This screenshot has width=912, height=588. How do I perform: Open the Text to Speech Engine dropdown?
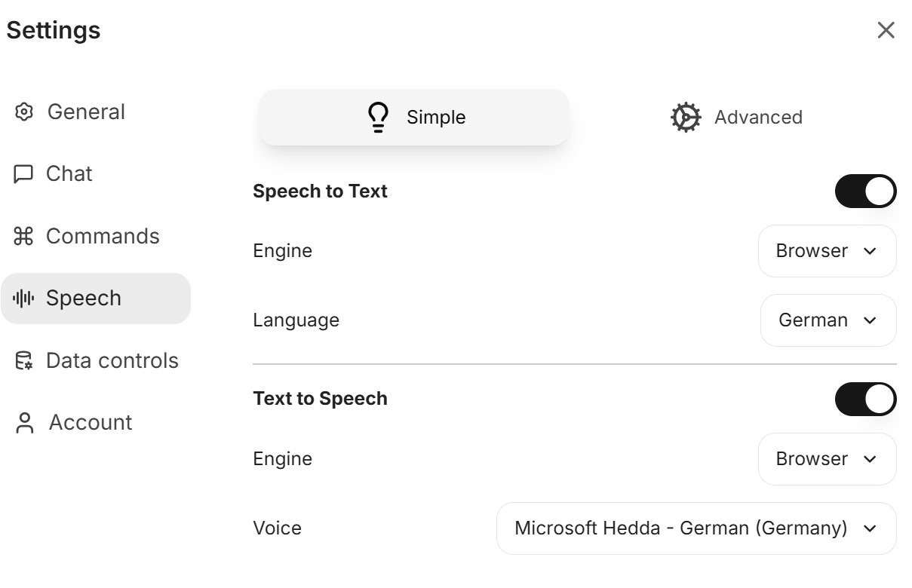tap(827, 459)
